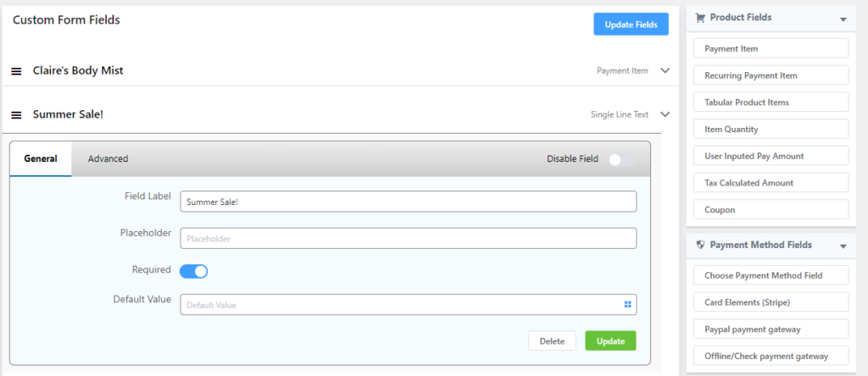Click drag handle icon for Summer Sale!

(x=16, y=114)
